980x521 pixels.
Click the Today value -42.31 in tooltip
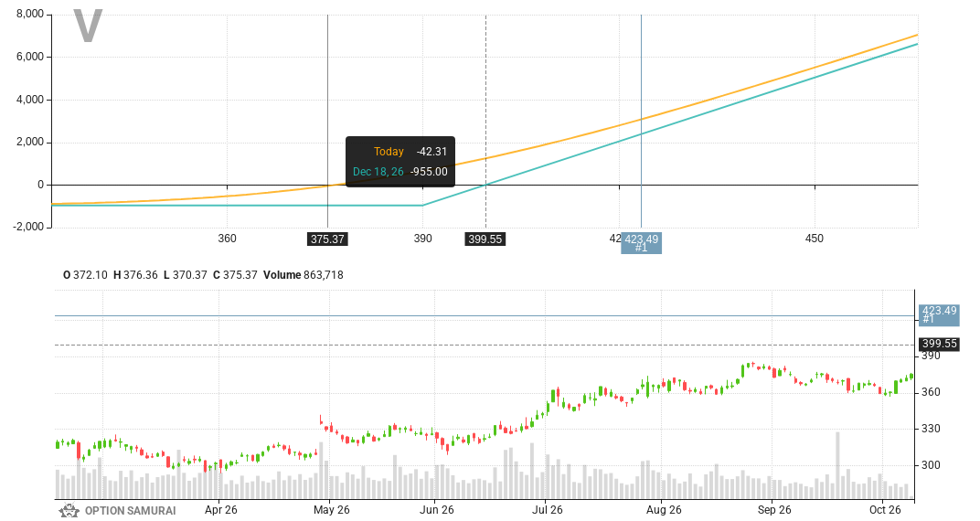(x=431, y=152)
